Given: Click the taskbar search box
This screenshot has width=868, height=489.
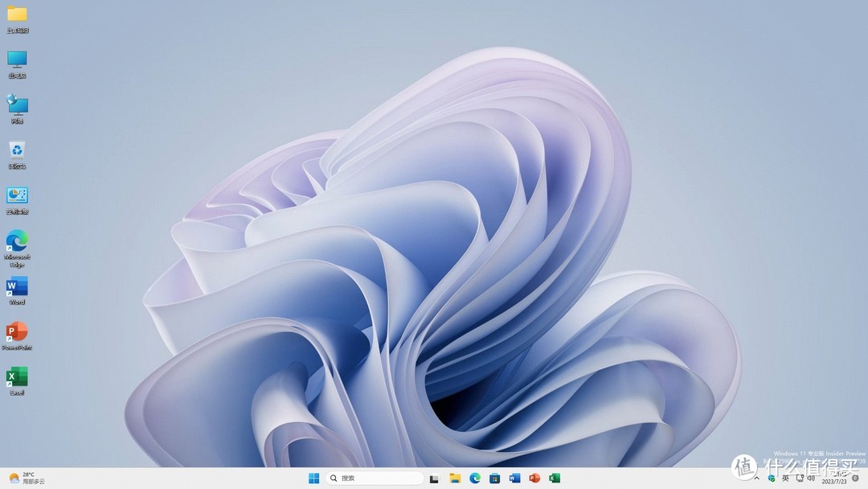Looking at the screenshot, I should point(375,479).
